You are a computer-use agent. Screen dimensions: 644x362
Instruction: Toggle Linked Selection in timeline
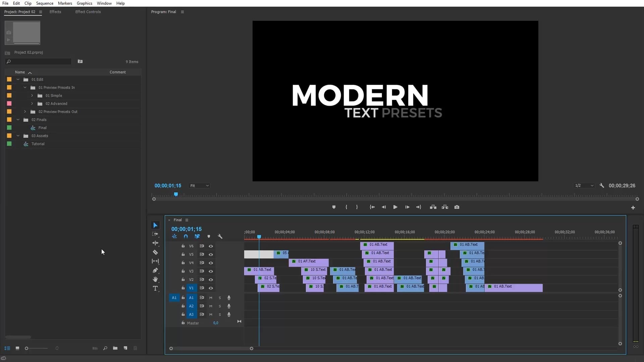[197, 236]
